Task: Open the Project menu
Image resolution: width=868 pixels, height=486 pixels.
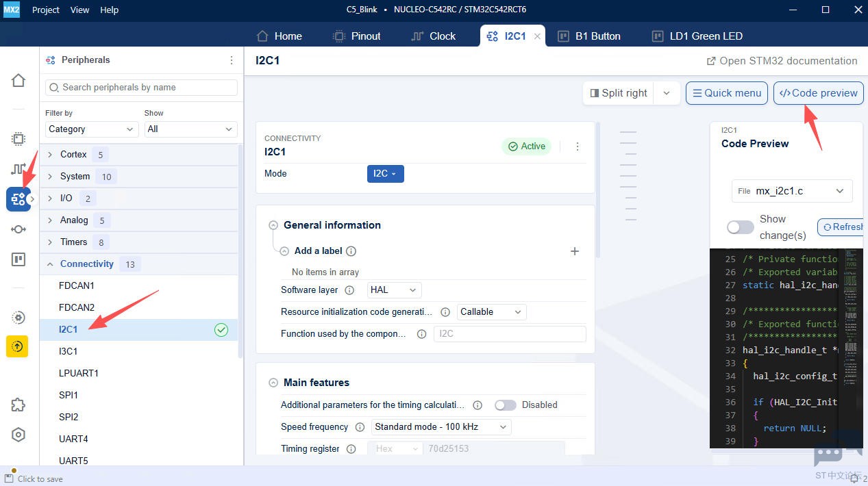Action: (46, 10)
